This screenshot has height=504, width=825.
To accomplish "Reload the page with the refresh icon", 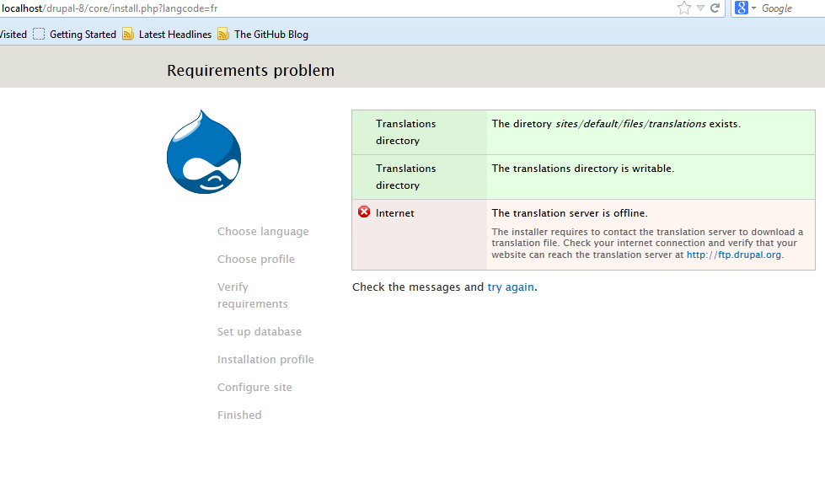I will (715, 8).
